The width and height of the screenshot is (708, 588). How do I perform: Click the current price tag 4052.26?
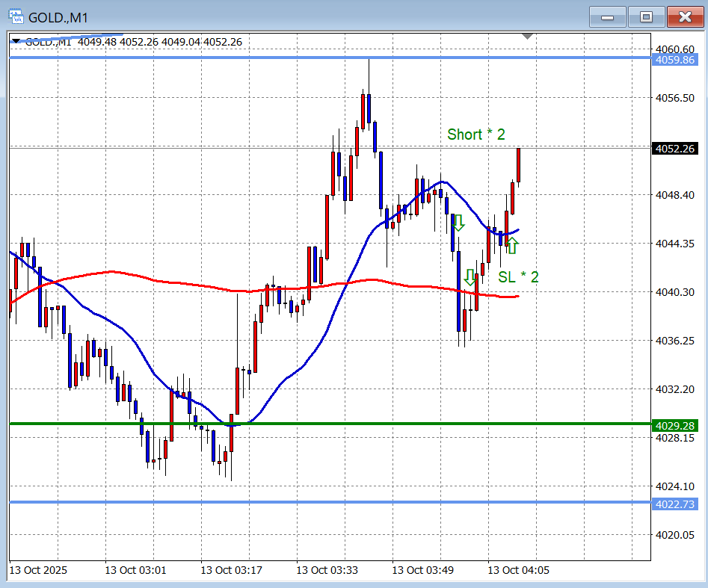pos(674,149)
